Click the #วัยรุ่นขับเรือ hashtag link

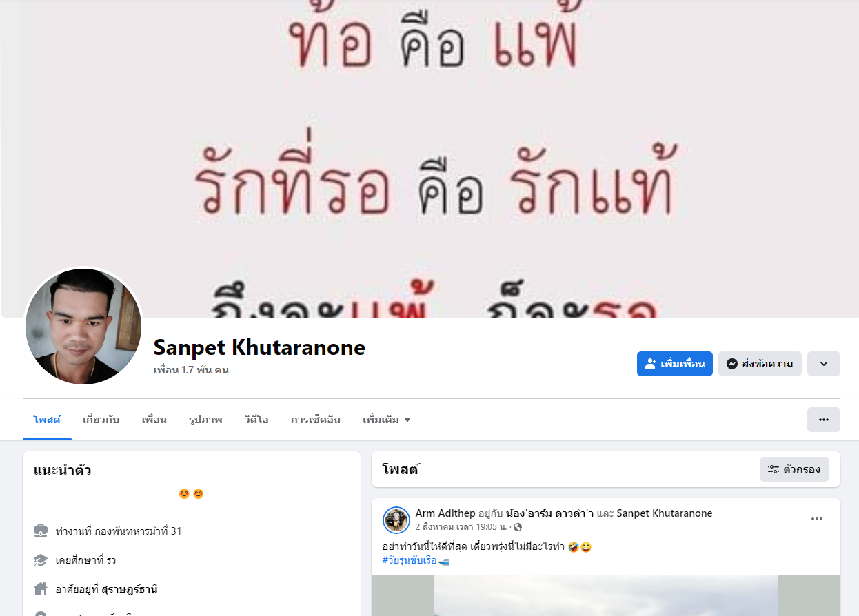click(410, 560)
